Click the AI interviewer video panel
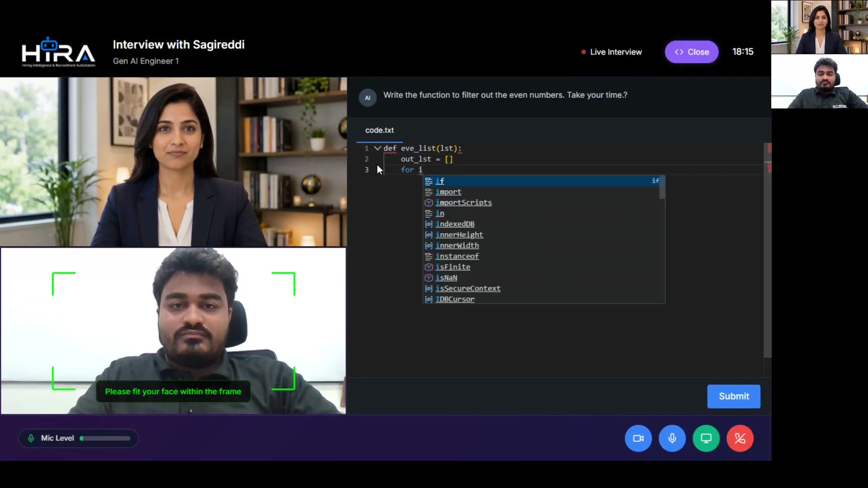 [174, 161]
